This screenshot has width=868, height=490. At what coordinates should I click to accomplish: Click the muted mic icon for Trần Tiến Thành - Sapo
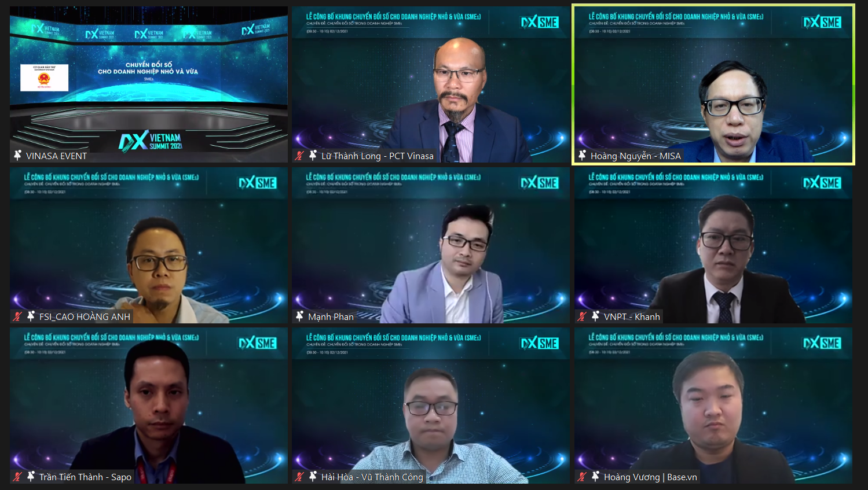(17, 476)
